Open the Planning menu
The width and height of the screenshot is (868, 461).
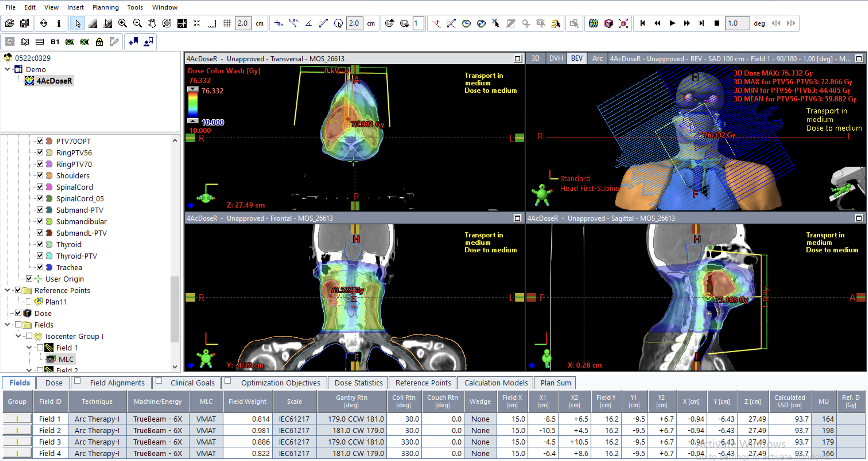[x=105, y=7]
